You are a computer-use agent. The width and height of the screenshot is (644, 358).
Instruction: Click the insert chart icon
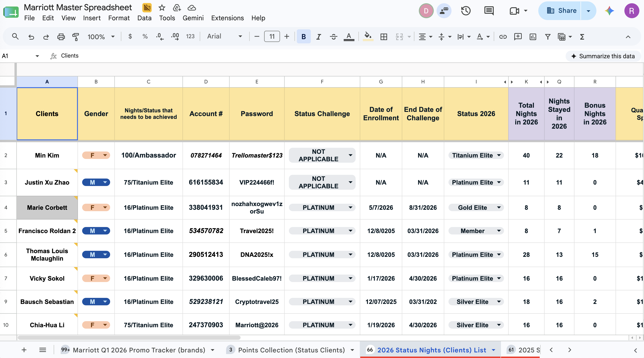(533, 37)
